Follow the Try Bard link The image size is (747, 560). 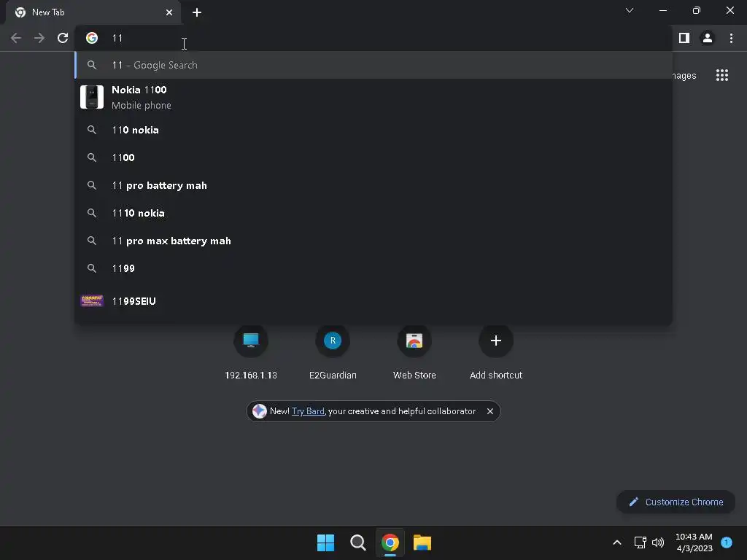click(x=308, y=411)
